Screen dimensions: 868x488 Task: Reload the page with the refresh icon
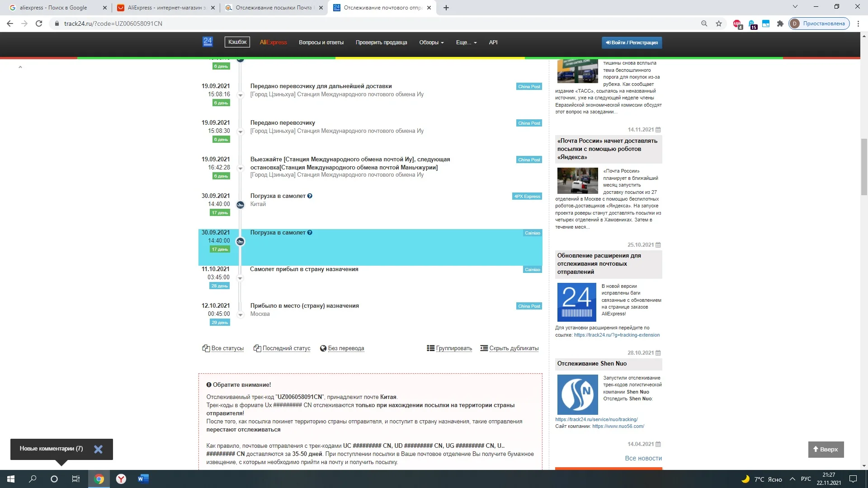pyautogui.click(x=39, y=23)
